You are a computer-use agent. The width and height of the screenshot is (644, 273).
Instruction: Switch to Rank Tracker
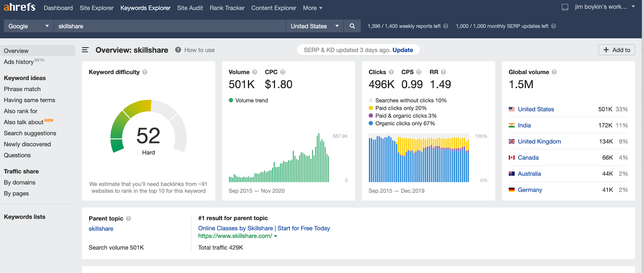click(227, 8)
